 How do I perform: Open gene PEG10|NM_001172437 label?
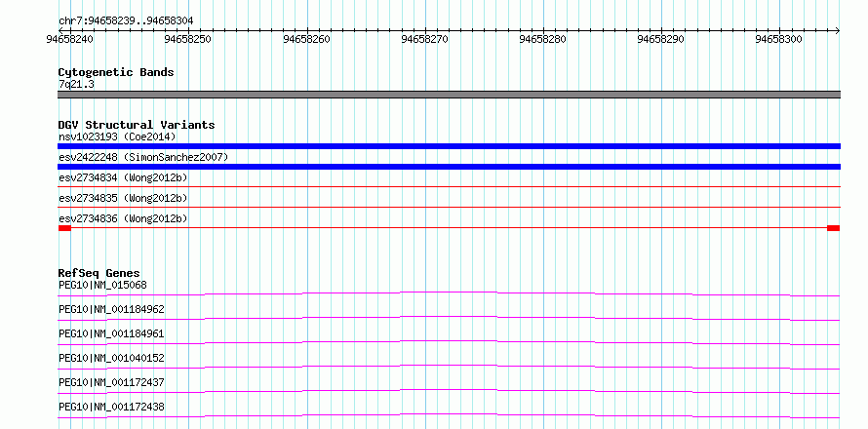point(111,382)
